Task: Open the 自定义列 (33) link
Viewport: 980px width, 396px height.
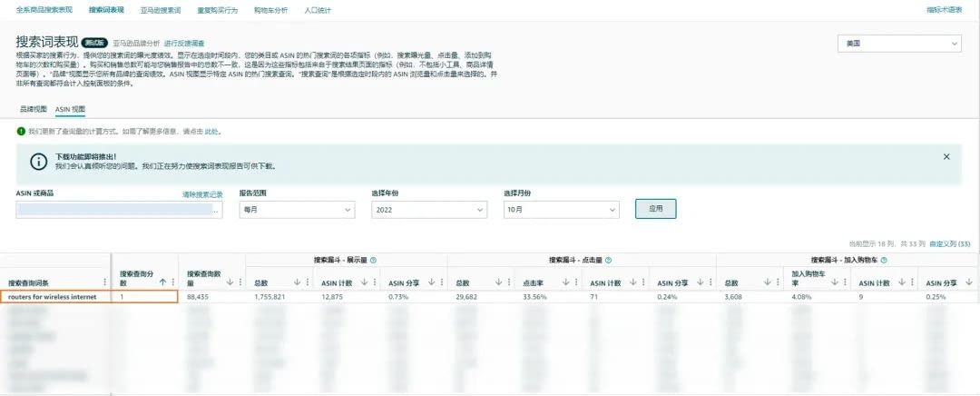Action: click(950, 243)
